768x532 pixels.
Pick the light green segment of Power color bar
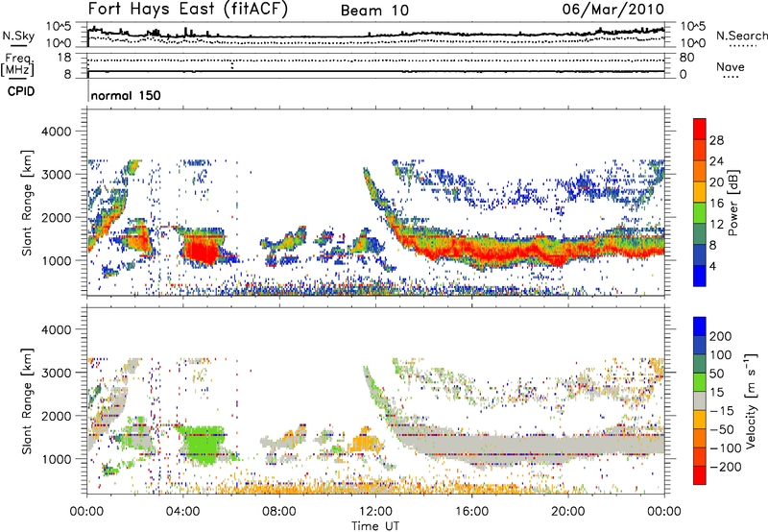[x=700, y=213]
